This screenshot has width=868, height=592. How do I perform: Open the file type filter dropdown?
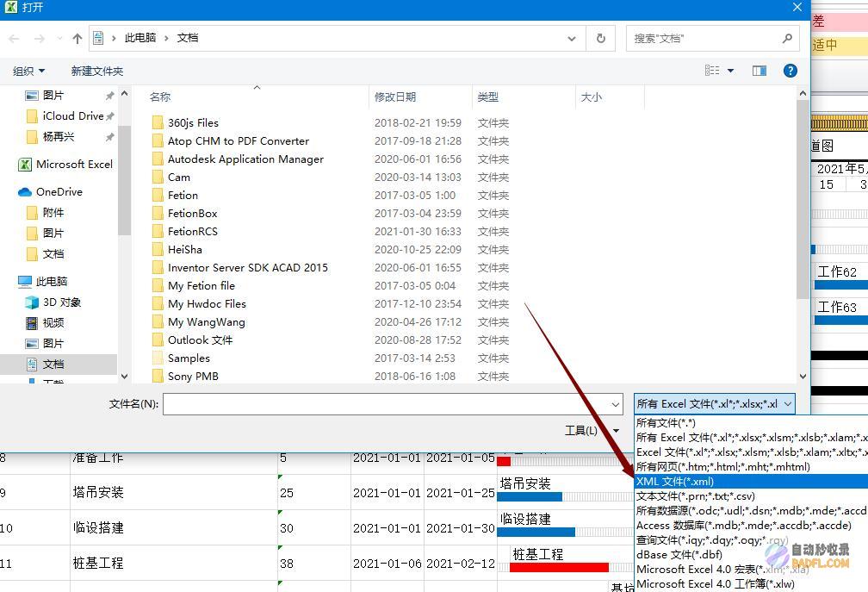[x=714, y=404]
